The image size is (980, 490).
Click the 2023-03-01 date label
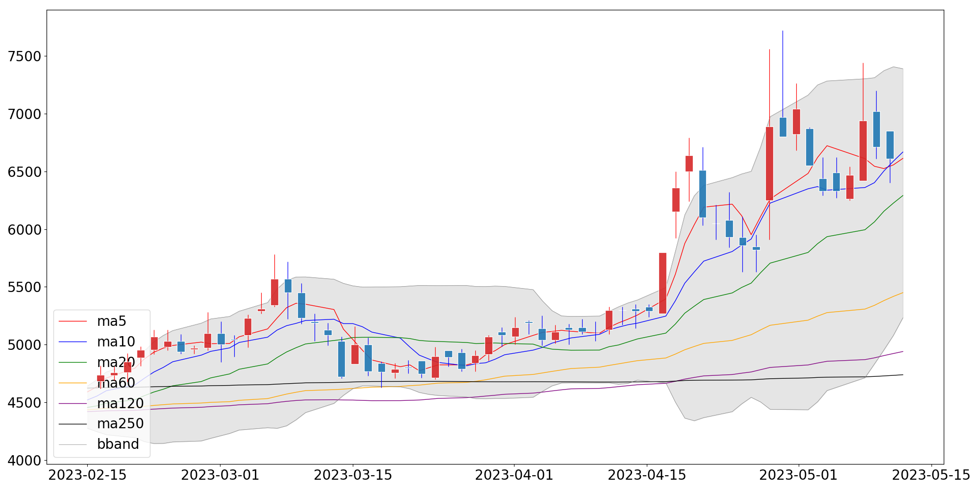[x=220, y=476]
